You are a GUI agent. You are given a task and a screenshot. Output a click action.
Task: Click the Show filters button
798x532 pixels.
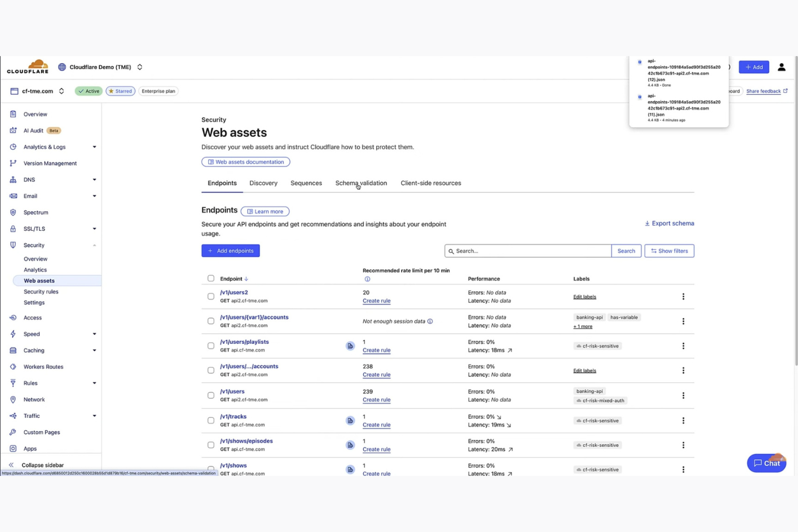[x=669, y=251]
